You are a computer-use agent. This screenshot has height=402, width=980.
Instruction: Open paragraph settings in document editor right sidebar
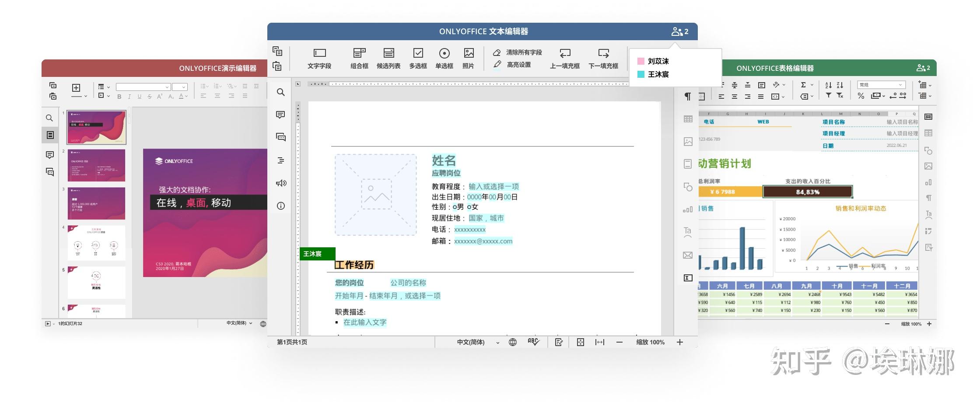coord(688,96)
